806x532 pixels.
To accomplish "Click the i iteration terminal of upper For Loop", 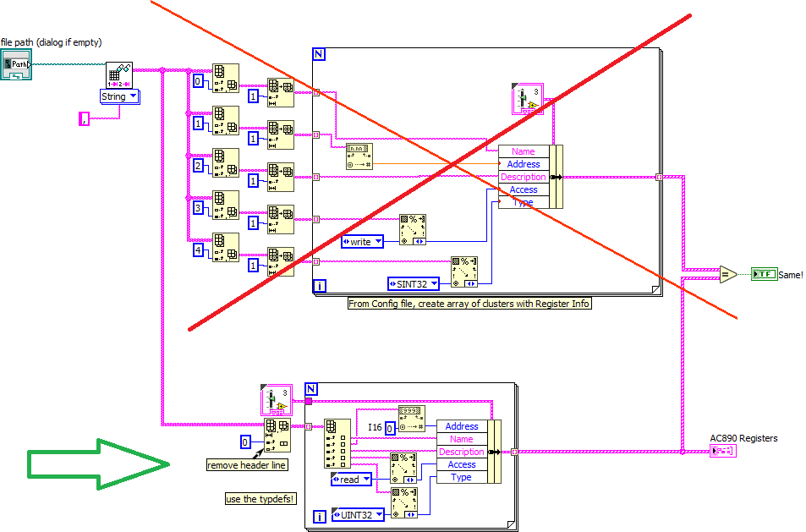I will point(319,286).
